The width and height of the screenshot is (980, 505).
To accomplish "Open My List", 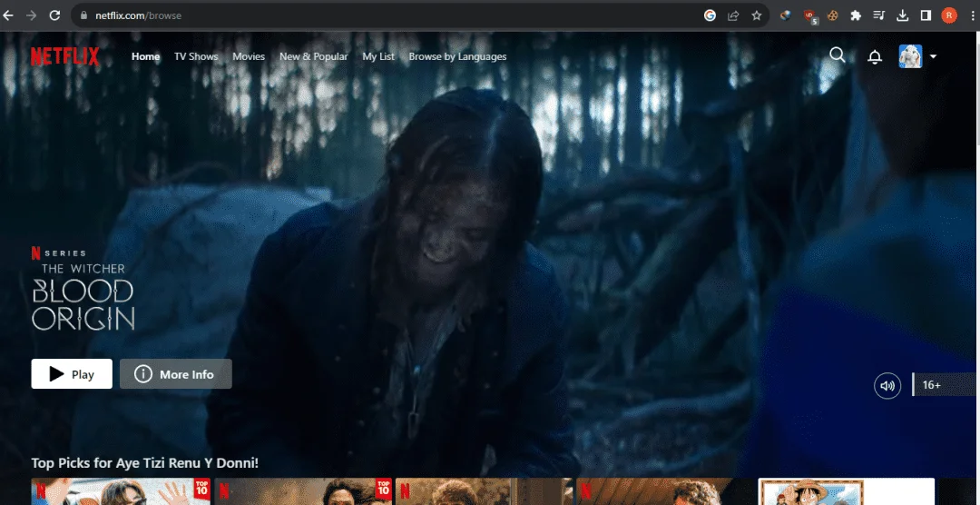I will pyautogui.click(x=378, y=56).
